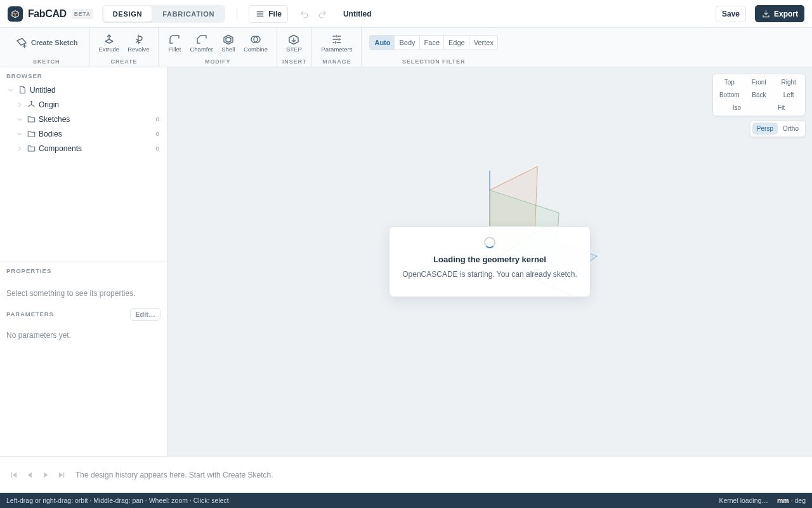Collapse the Sketches folder
Viewport: 812px width, 508px height.
[20, 119]
